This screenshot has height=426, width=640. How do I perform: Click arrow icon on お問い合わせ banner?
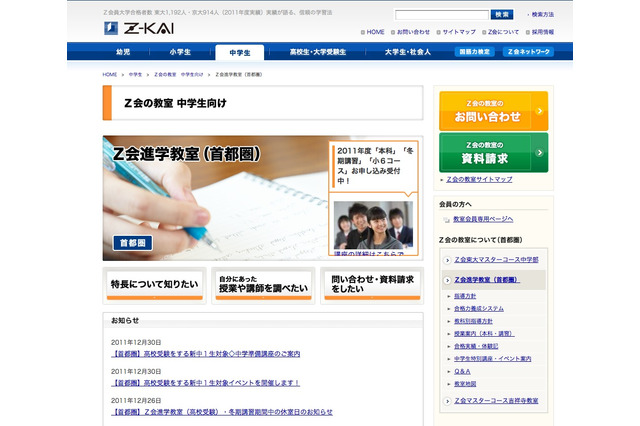tap(539, 111)
